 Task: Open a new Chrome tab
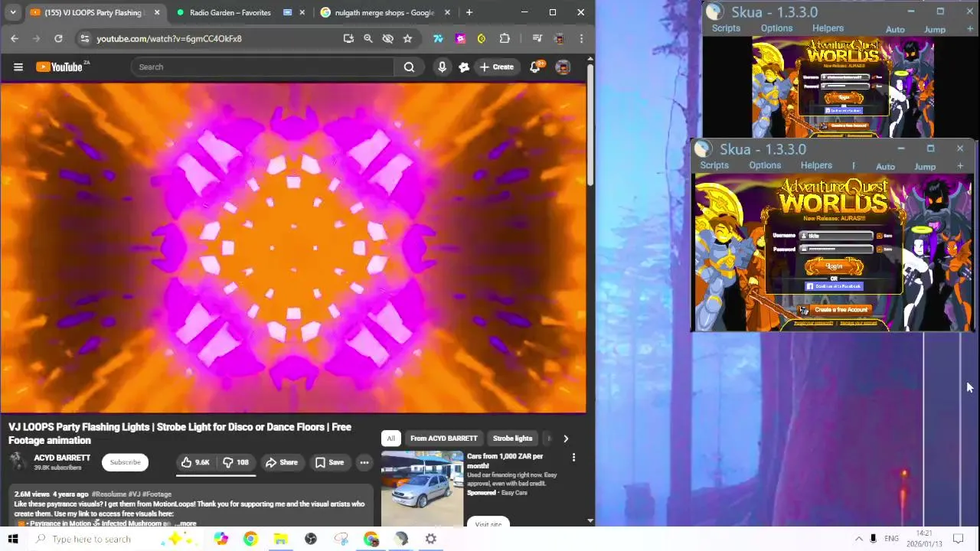pos(469,12)
